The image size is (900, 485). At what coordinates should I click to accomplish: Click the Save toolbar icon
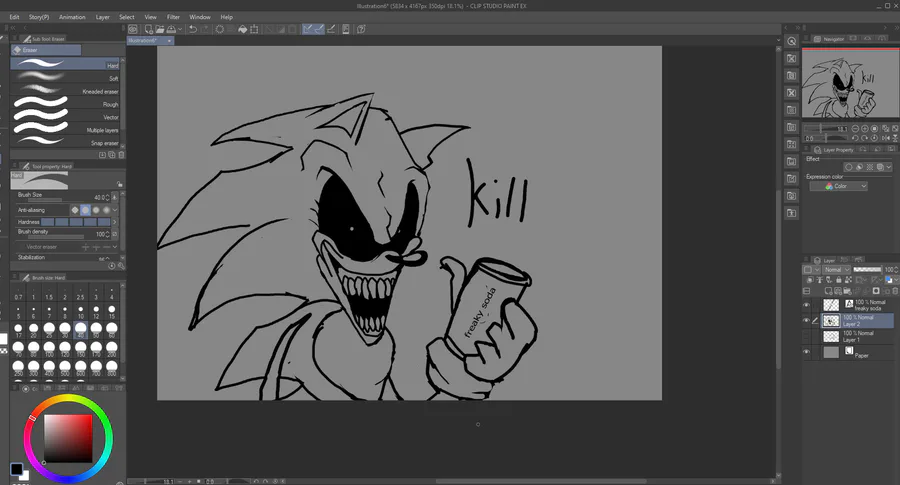[x=171, y=29]
